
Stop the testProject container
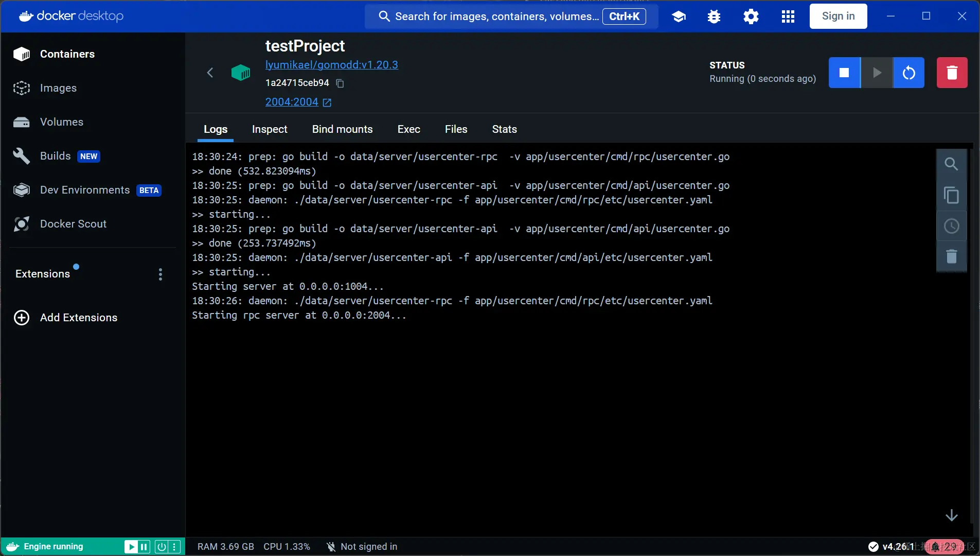click(844, 73)
